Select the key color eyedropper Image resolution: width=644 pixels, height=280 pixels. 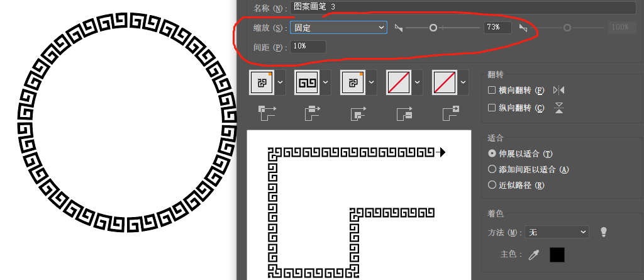tap(533, 255)
